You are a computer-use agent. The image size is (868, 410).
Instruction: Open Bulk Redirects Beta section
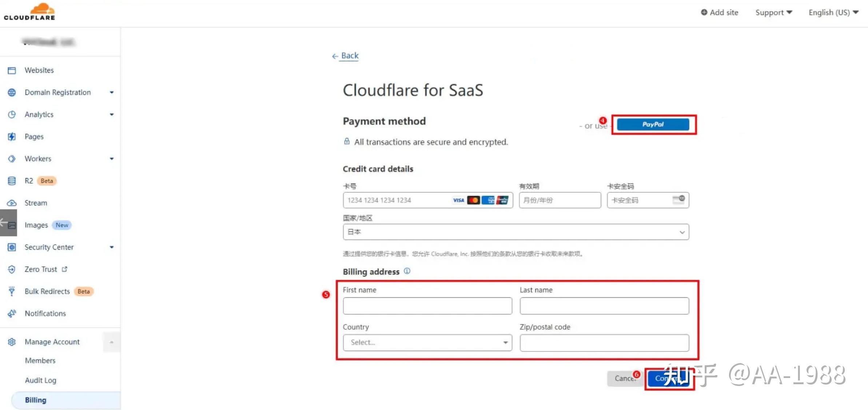click(11, 291)
